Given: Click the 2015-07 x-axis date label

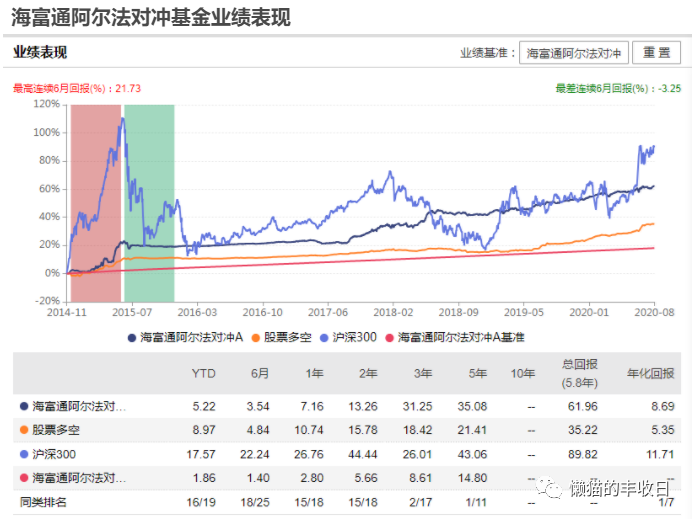Looking at the screenshot, I should point(132,313).
